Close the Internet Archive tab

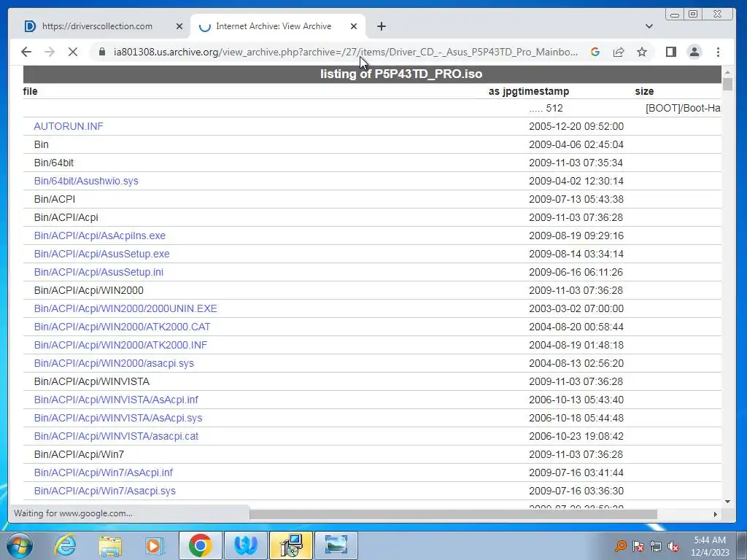(354, 27)
